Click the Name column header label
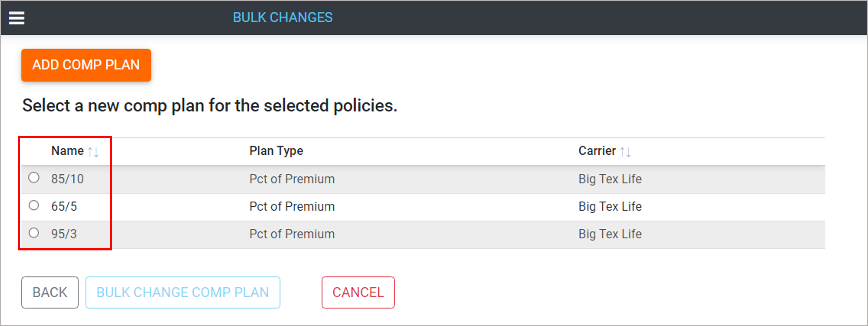868x326 pixels. 67,151
